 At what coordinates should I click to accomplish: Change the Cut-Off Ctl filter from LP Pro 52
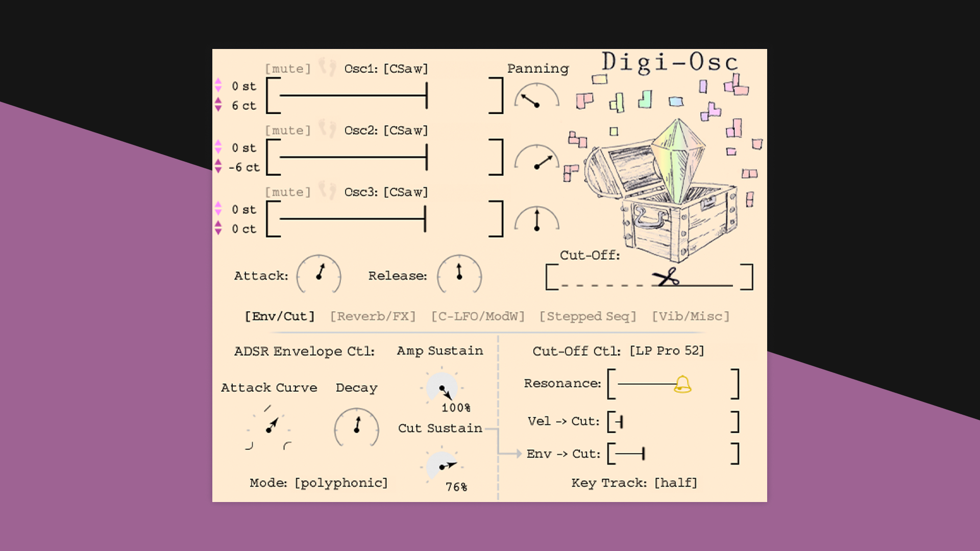coord(667,350)
